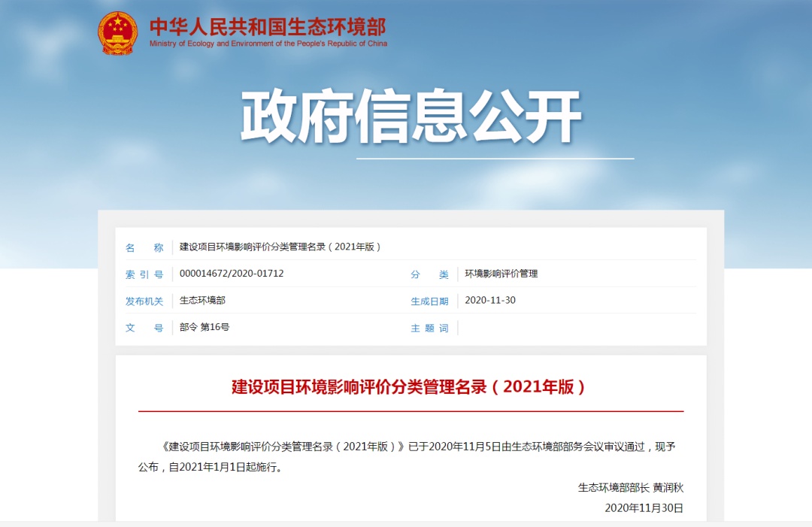Select the signing date 2020年11月30日
The height and width of the screenshot is (527, 812).
click(x=644, y=508)
